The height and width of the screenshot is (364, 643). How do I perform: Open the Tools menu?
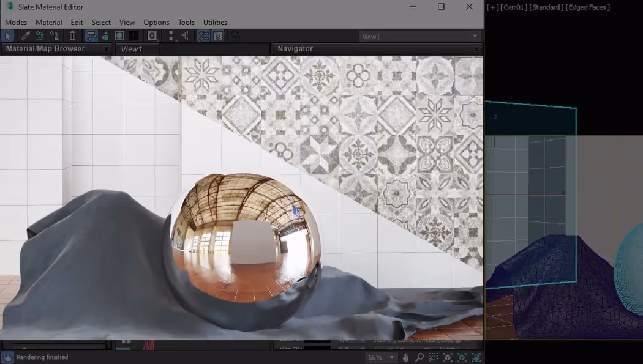pyautogui.click(x=186, y=22)
